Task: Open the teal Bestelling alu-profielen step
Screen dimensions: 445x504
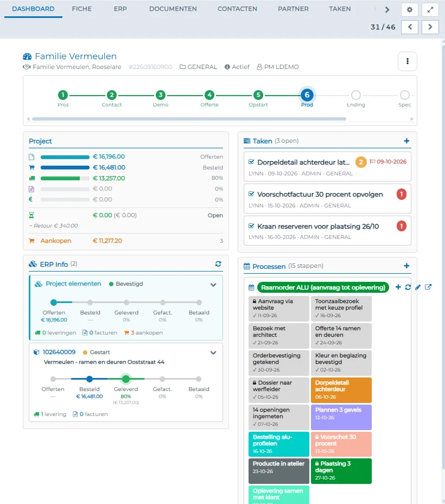Action: point(279,444)
